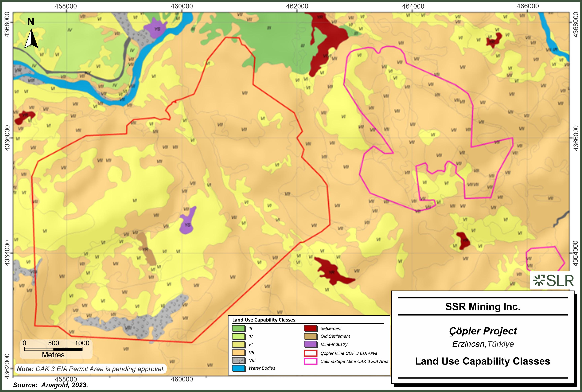The height and width of the screenshot is (392, 582).
Task: Click the '458000' easting label on the top axis
Action: pos(66,6)
